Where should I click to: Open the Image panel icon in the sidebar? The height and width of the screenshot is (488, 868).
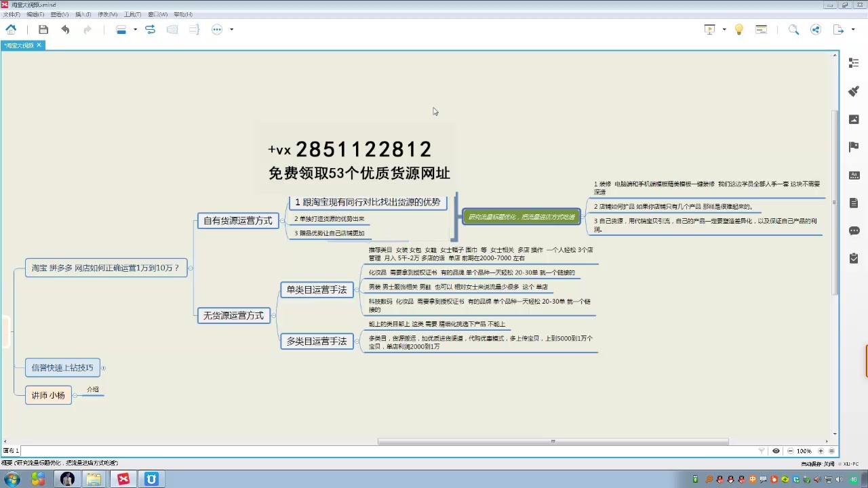[x=854, y=119]
